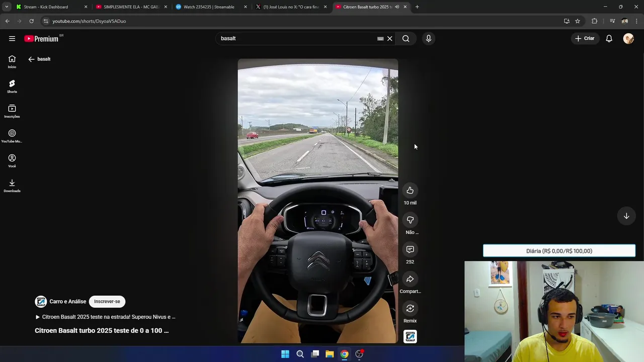Share the Short via Compartilhar
The height and width of the screenshot is (362, 644).
(x=410, y=279)
